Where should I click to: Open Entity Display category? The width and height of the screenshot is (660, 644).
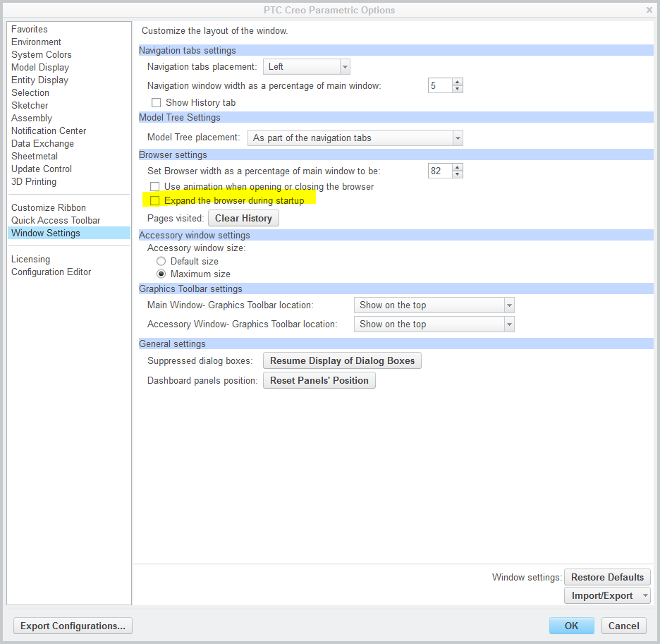pos(39,80)
